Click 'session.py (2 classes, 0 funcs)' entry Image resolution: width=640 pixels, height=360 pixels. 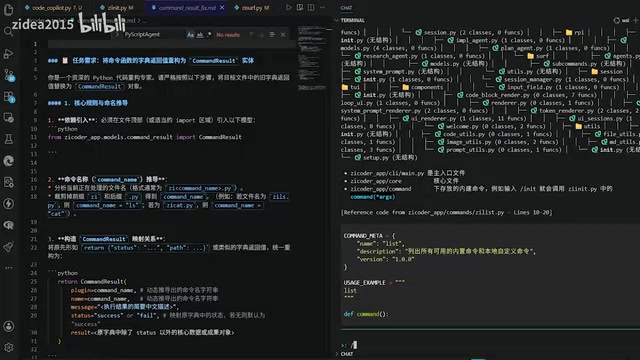(469, 32)
